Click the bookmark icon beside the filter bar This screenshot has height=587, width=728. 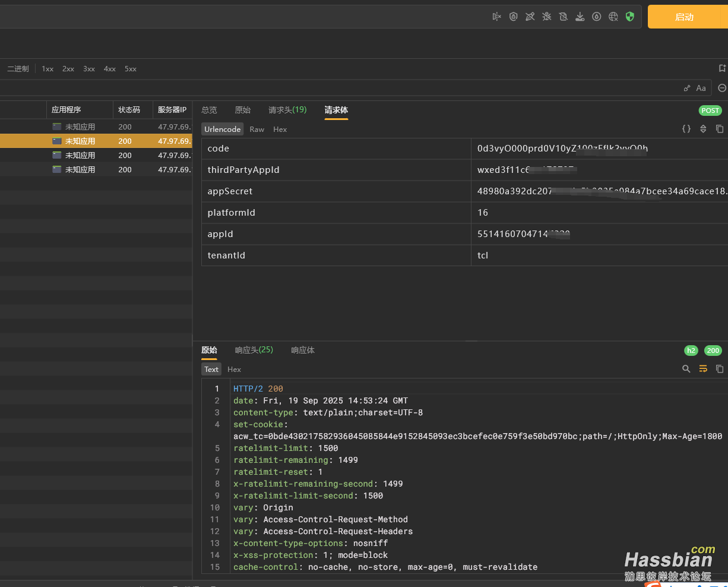click(x=722, y=68)
